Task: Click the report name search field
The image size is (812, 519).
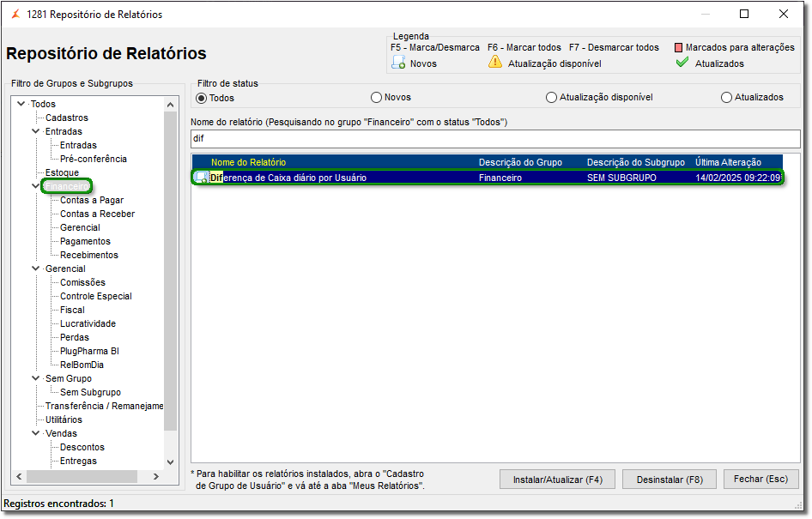Action: [495, 138]
